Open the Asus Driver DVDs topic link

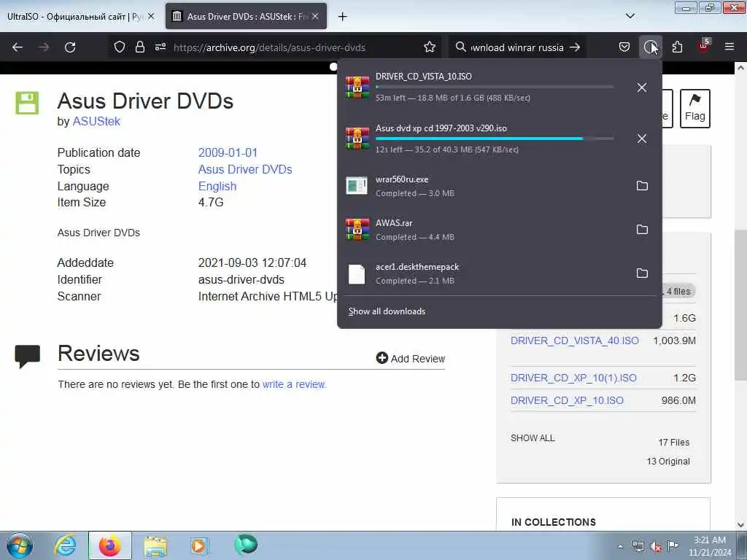click(x=245, y=169)
